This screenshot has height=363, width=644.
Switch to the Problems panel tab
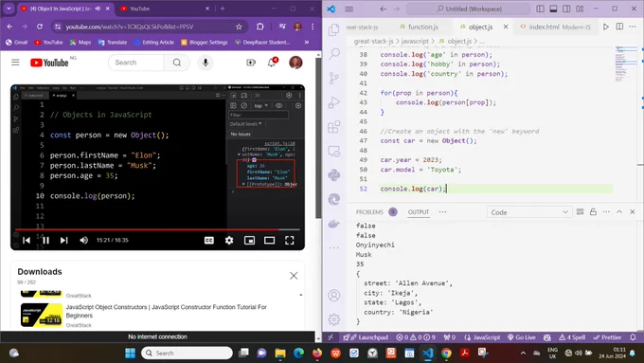tap(369, 212)
